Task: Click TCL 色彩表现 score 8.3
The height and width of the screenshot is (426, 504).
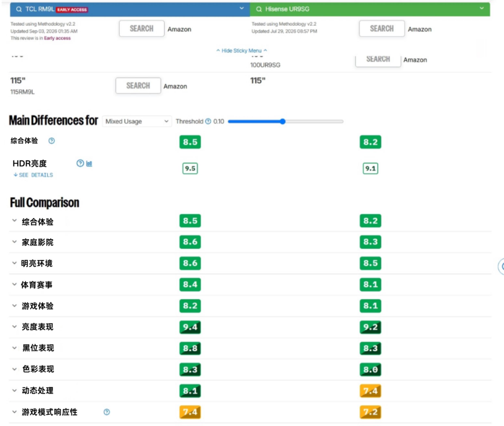Action: click(190, 370)
